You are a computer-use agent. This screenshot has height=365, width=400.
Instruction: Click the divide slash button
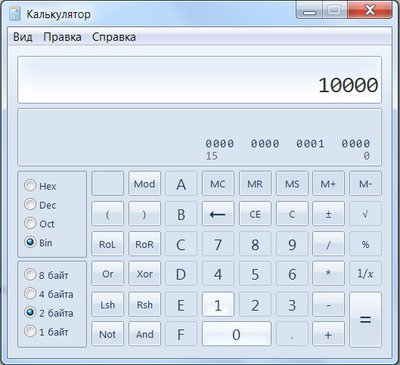click(x=328, y=244)
